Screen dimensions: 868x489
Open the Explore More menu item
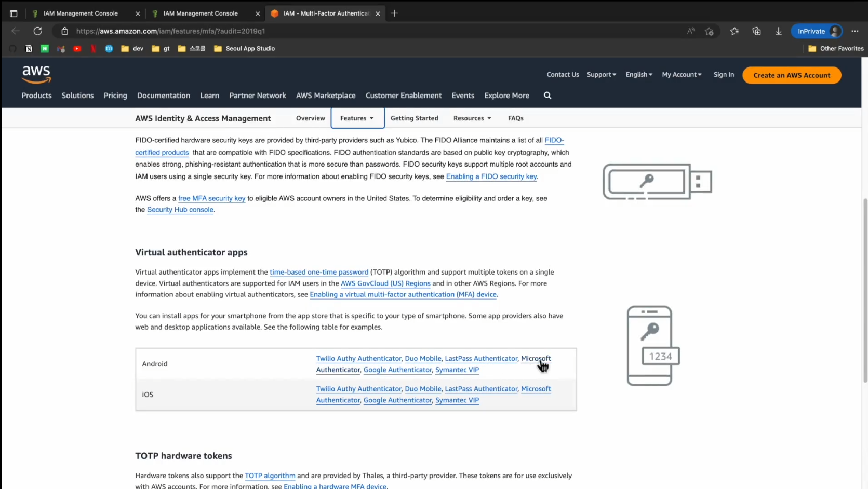[506, 96]
